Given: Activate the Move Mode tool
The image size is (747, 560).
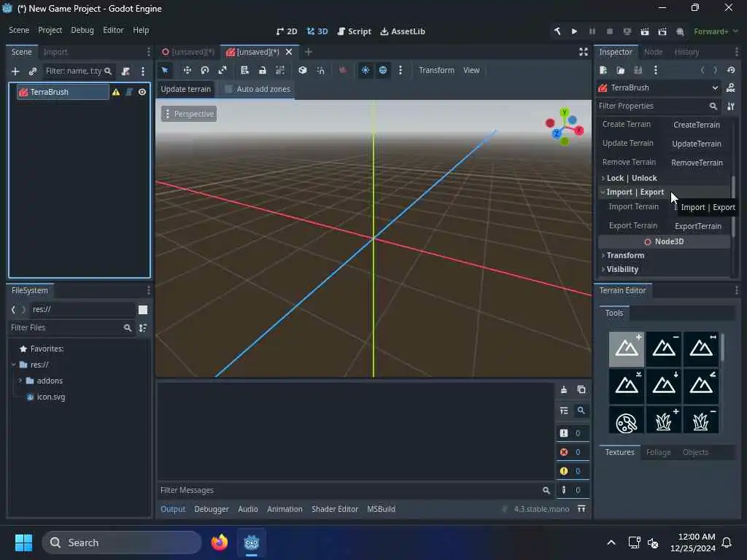Looking at the screenshot, I should pos(187,71).
